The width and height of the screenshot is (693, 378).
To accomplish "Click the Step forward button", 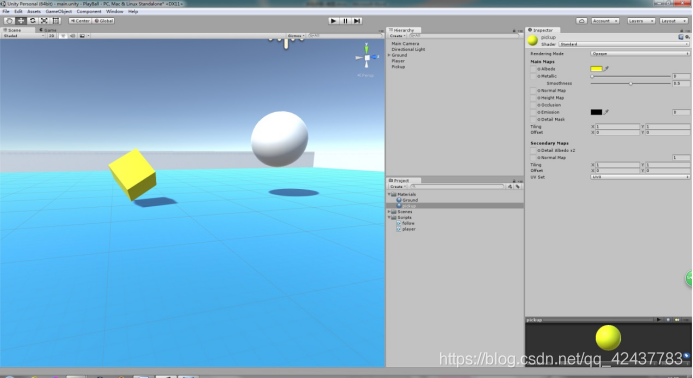I will [358, 21].
